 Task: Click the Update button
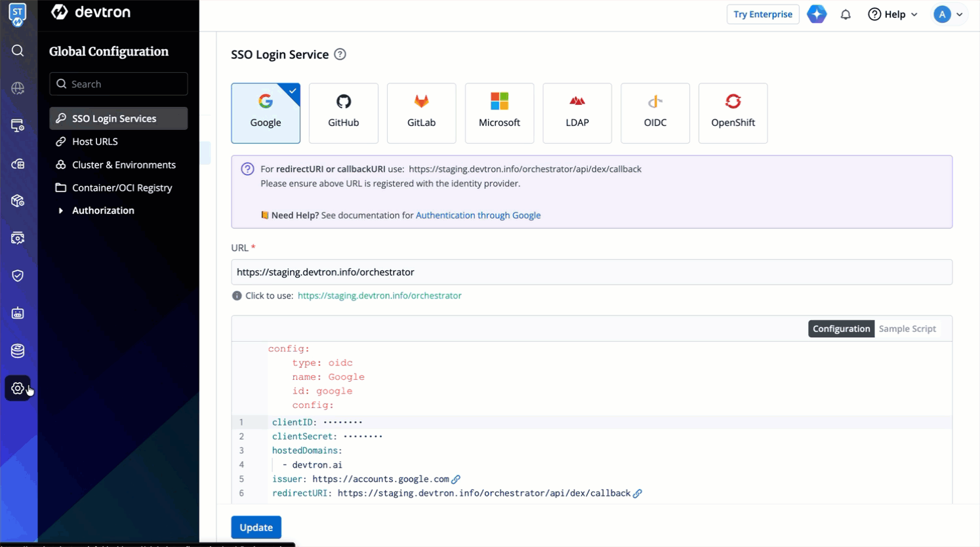tap(256, 527)
